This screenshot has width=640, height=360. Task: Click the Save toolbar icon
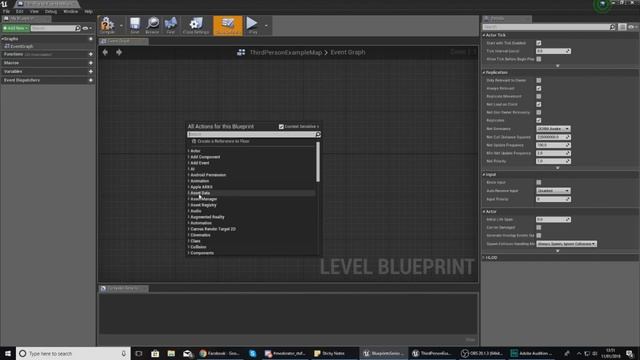tap(135, 25)
